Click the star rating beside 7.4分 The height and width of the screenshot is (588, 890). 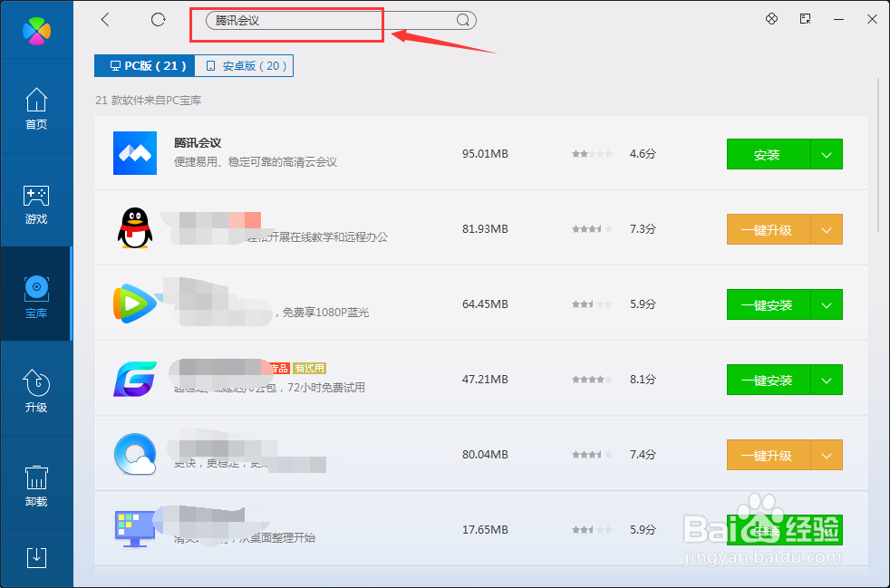tap(592, 455)
